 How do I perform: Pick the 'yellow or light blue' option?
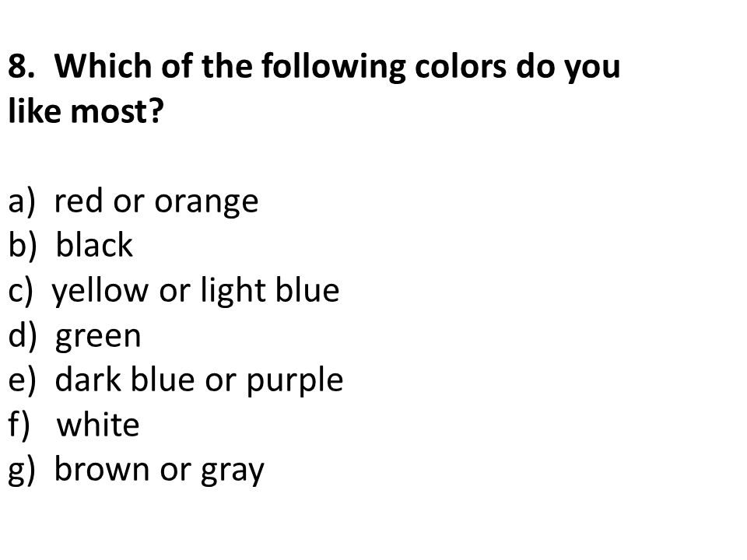tap(195, 290)
